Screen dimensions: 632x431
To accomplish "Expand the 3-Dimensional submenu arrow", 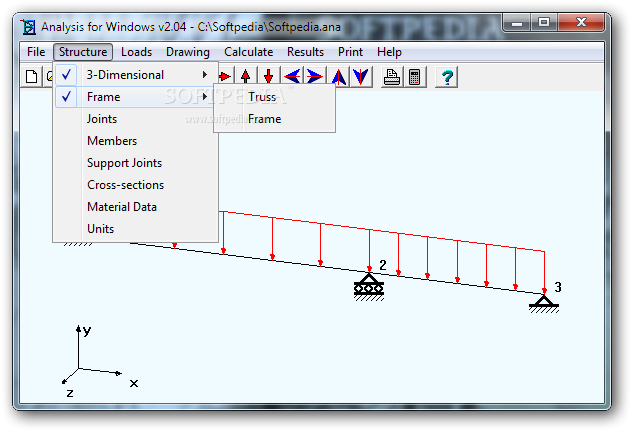I will pyautogui.click(x=205, y=75).
